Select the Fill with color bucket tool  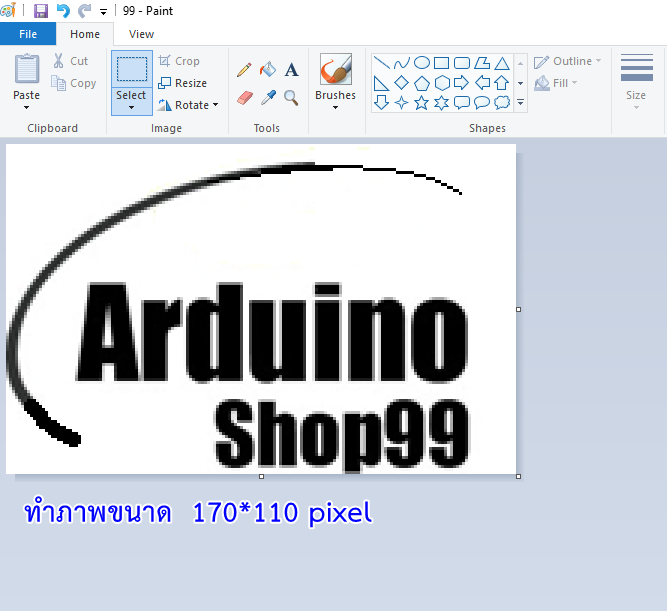(268, 69)
